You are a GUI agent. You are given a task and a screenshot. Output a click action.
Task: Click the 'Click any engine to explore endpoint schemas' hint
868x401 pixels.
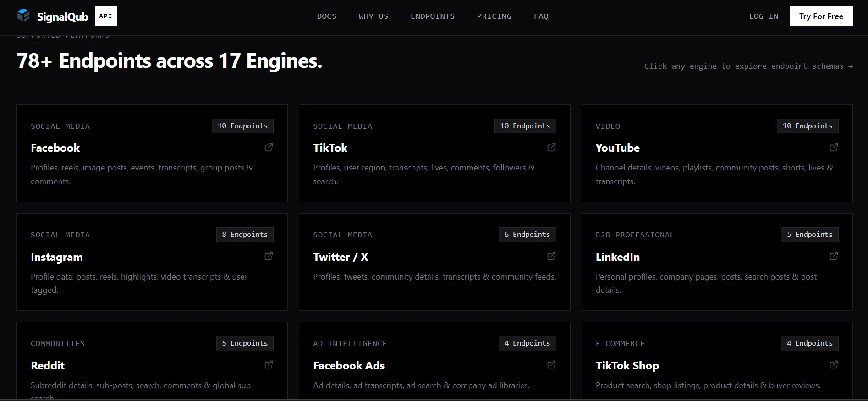point(748,66)
